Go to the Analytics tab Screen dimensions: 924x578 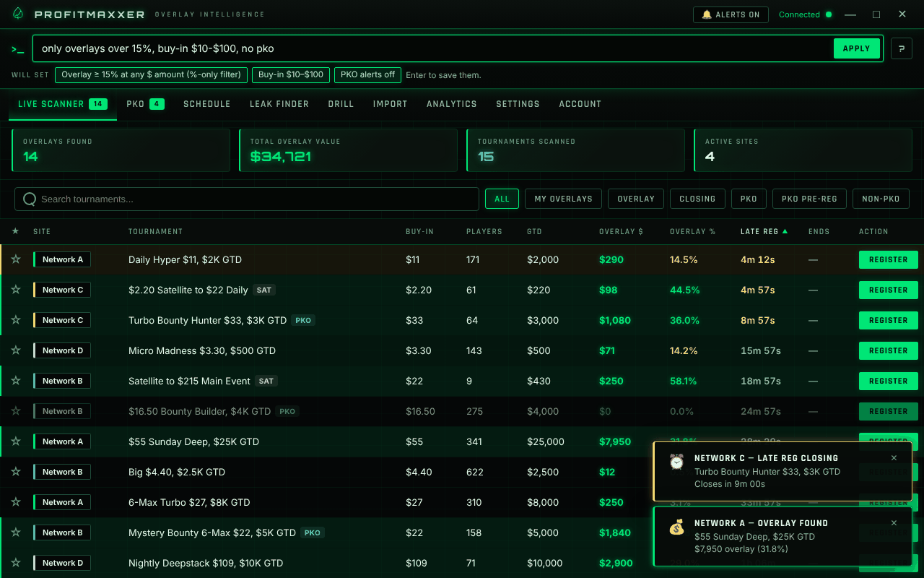452,104
